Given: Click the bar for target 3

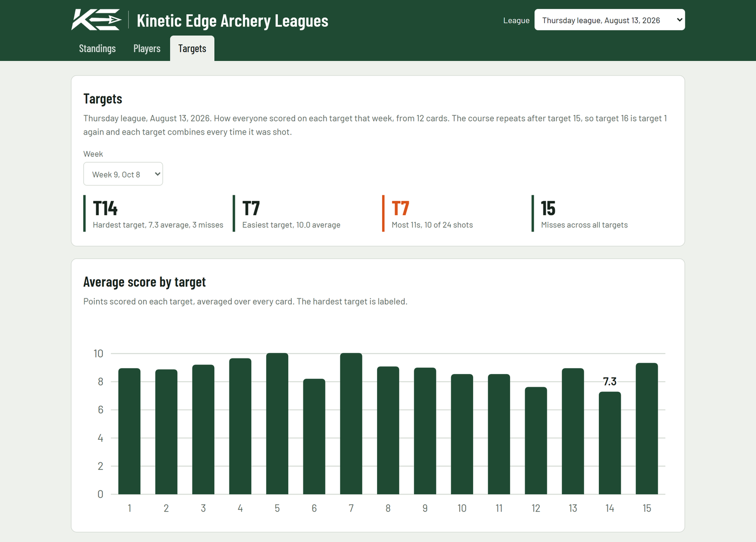Looking at the screenshot, I should 203,430.
